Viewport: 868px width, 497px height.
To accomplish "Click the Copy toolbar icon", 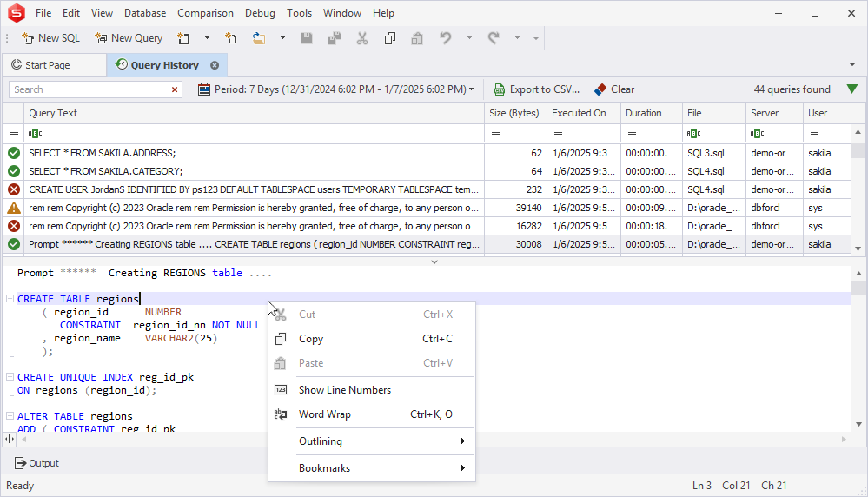I will coord(390,38).
